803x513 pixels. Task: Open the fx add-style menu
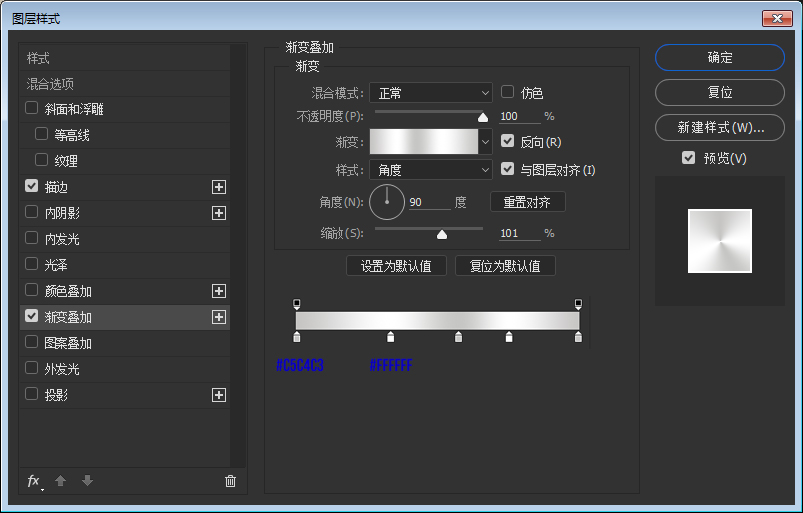(x=34, y=481)
